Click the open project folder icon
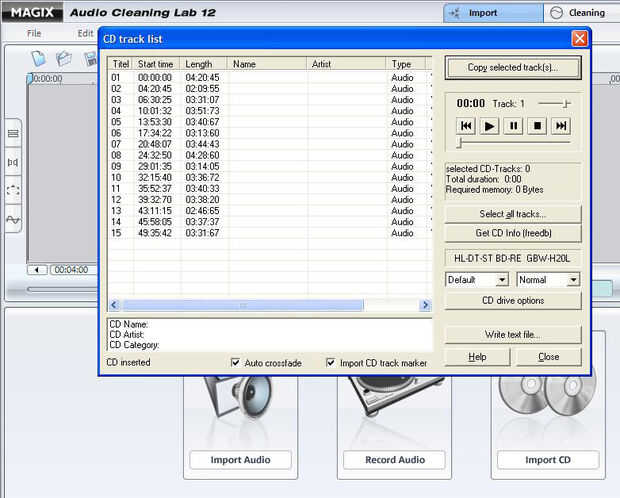The width and height of the screenshot is (620, 498). point(64,59)
